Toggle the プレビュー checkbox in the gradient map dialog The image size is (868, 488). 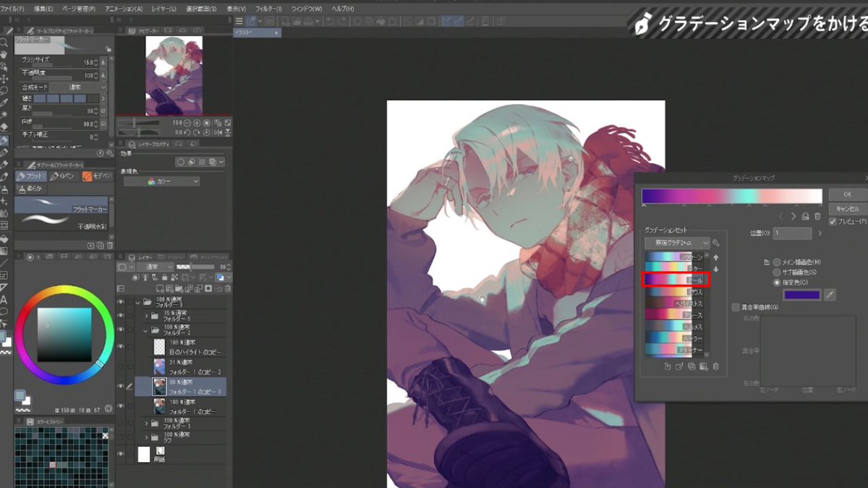click(833, 222)
